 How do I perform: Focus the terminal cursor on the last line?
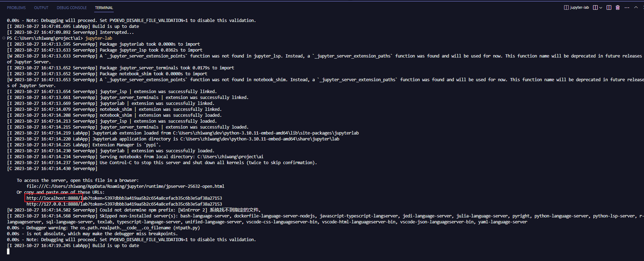tap(8, 251)
